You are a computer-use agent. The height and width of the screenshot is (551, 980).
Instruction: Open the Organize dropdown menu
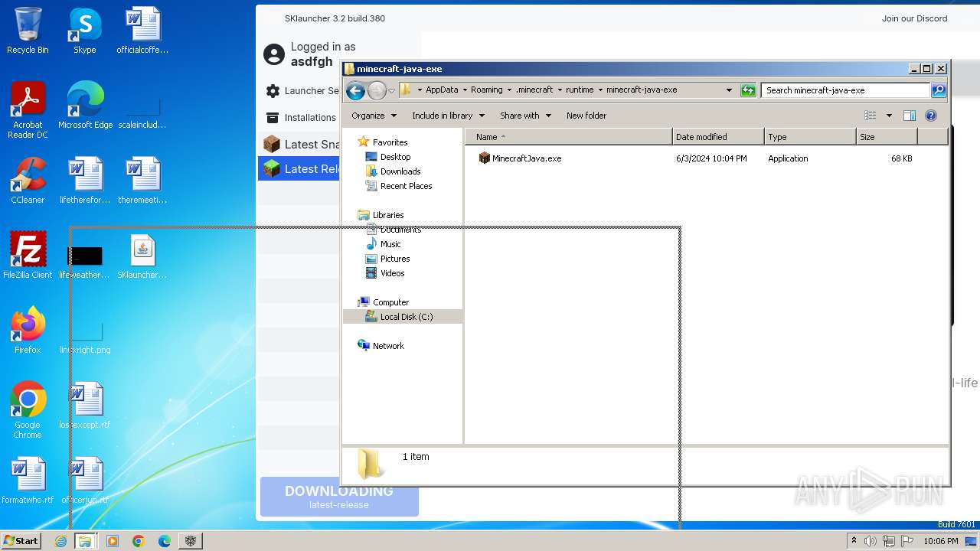(374, 116)
